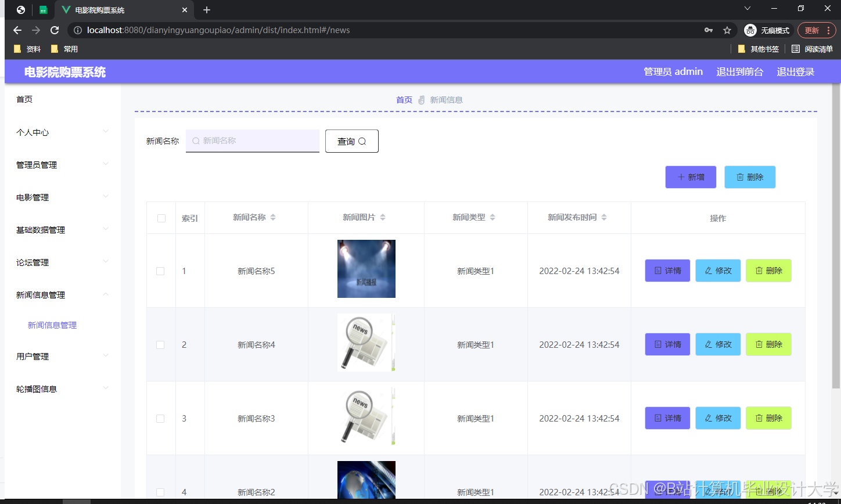Open the 资料 bookmark folder
The image size is (841, 504).
pyautogui.click(x=27, y=49)
